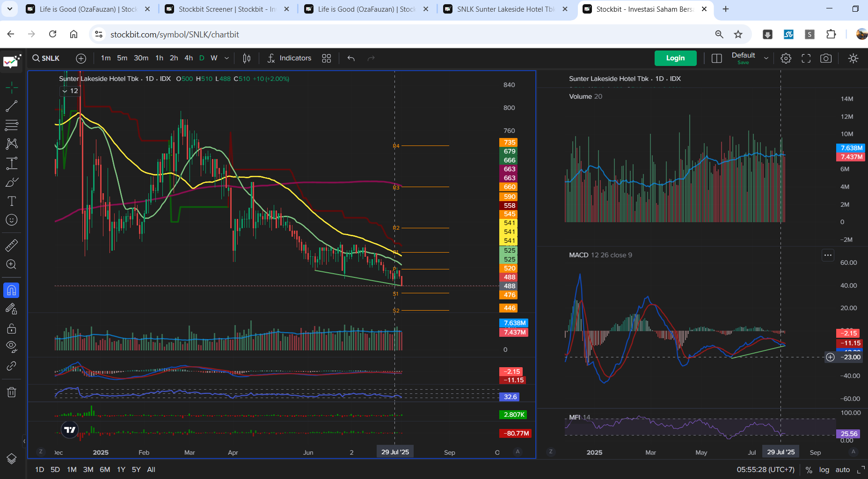Set range to 3M
868x479 pixels.
point(88,469)
